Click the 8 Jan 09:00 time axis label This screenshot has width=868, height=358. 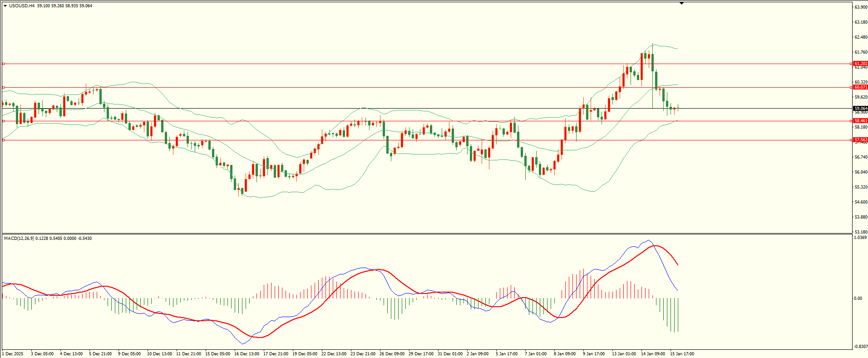[x=565, y=354]
